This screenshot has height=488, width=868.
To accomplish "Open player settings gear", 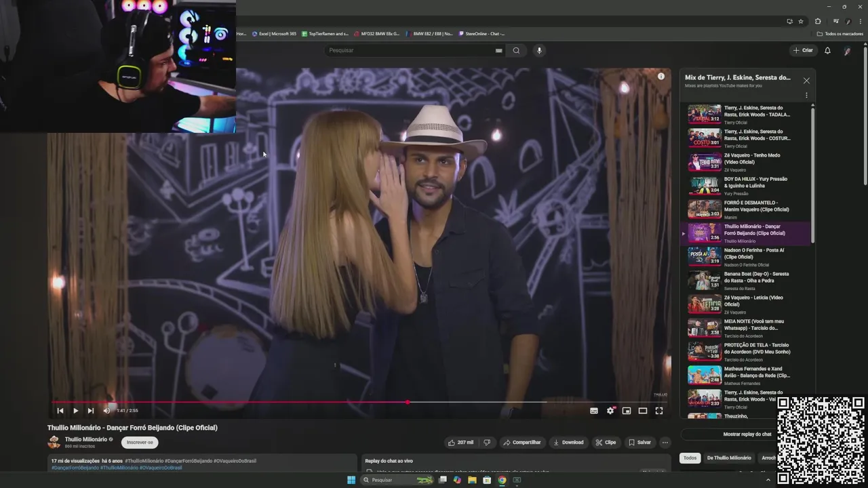I will [x=610, y=411].
